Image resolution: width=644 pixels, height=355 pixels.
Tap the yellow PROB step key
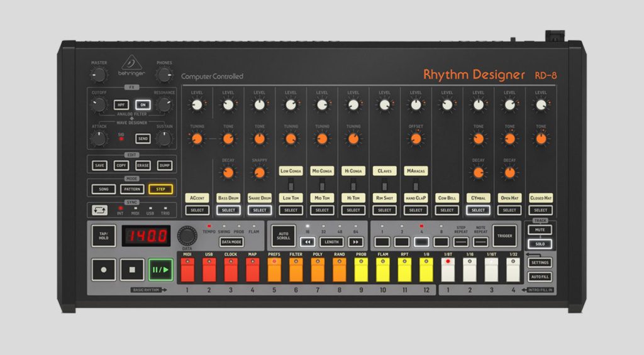click(x=361, y=270)
